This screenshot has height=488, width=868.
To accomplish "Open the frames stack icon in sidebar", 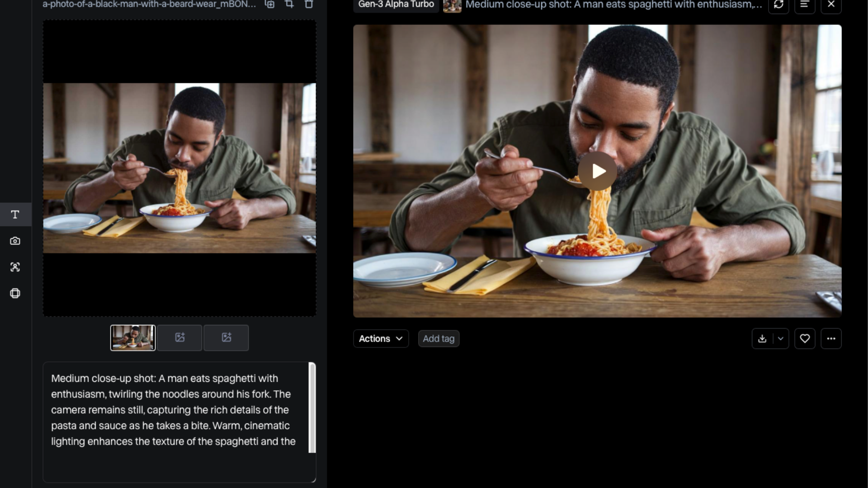I will (15, 293).
